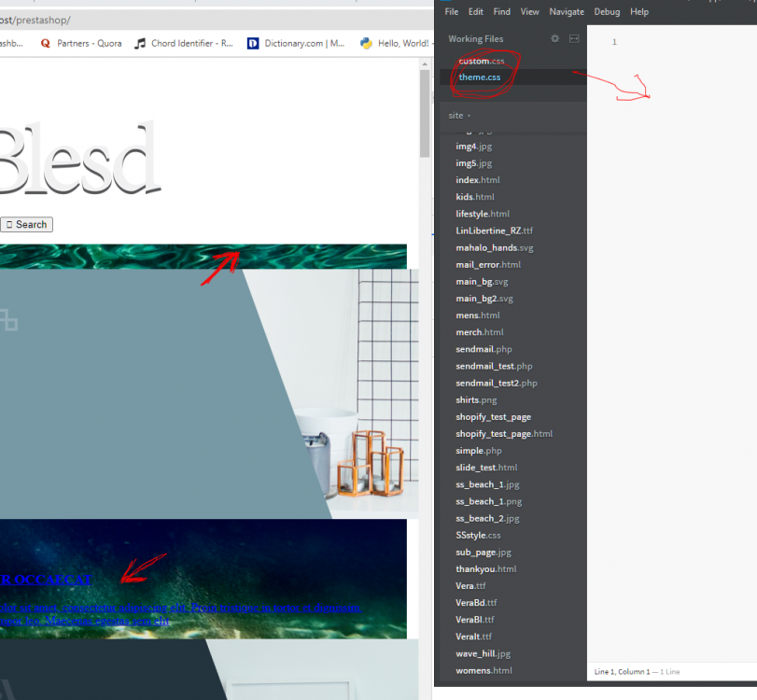Open ss_beach_1.png file
Viewport: 757px width, 700px height.
tap(488, 501)
